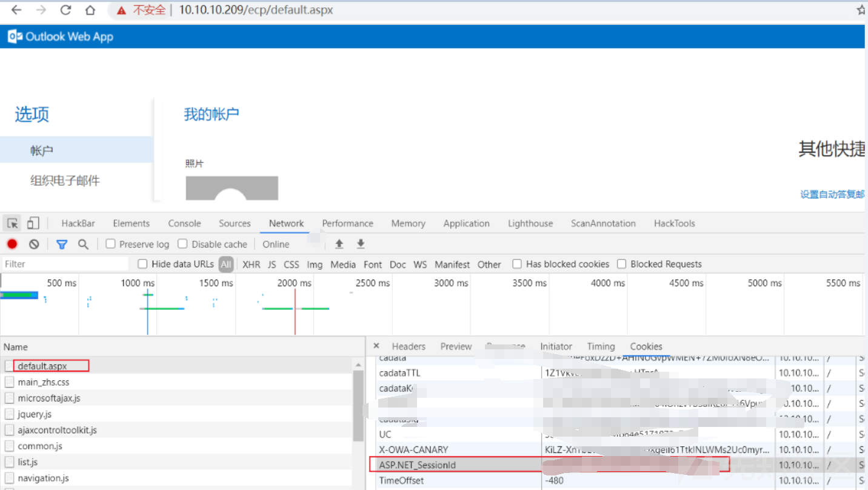Open the Performance tab

347,223
